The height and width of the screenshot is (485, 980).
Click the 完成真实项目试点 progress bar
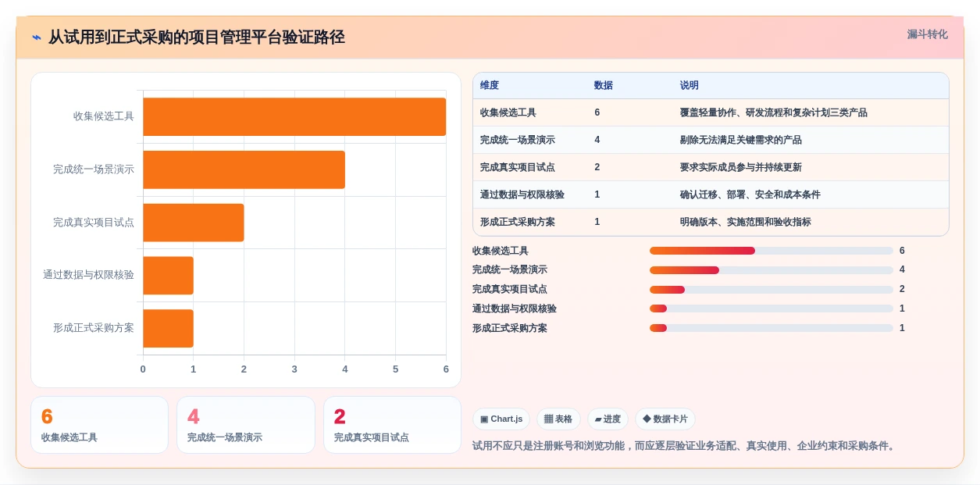point(772,290)
